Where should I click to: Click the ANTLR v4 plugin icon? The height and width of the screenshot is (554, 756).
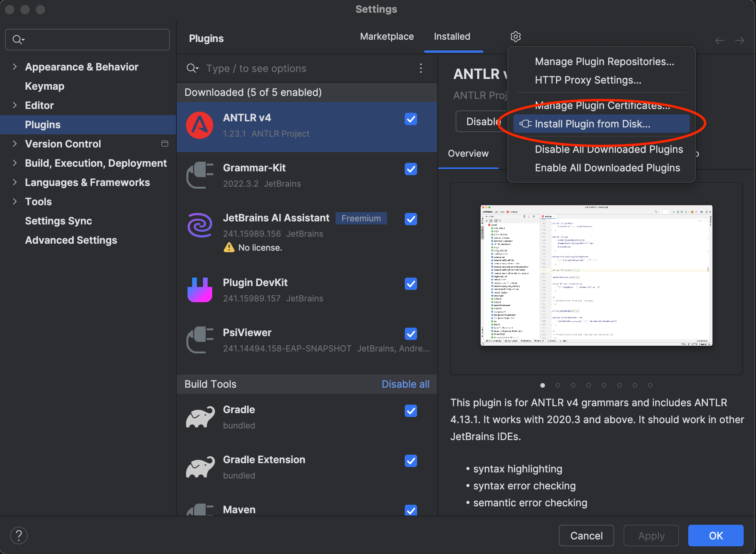(199, 125)
